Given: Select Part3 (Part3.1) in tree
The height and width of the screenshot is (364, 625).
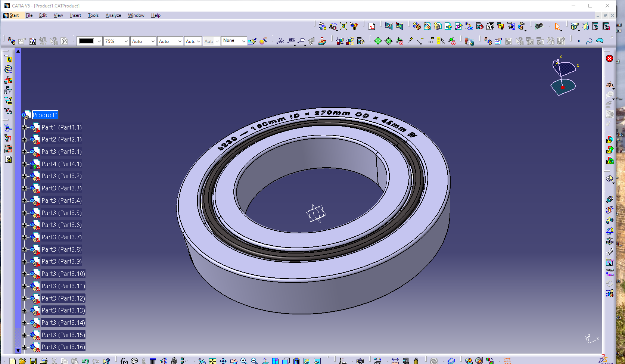Looking at the screenshot, I should [62, 152].
